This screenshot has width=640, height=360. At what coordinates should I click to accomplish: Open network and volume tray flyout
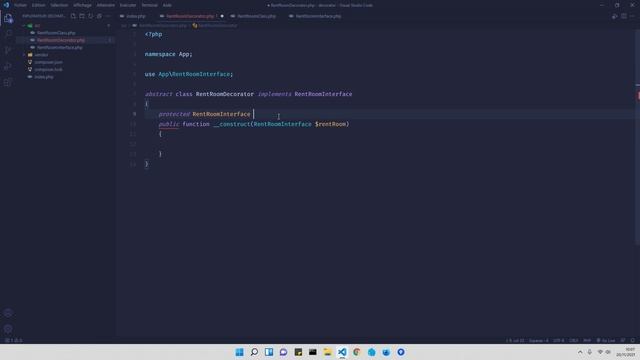[604, 352]
